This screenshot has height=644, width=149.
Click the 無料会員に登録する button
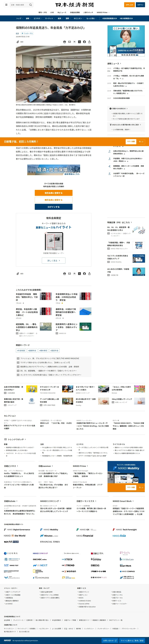54,200
